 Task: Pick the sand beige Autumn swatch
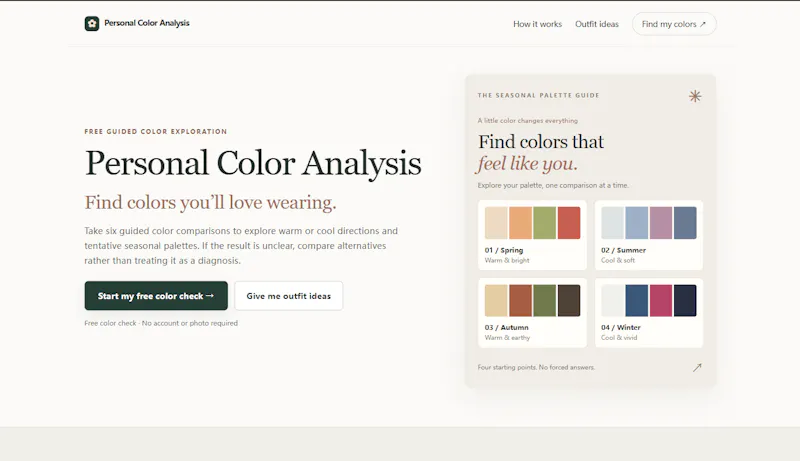(x=496, y=300)
